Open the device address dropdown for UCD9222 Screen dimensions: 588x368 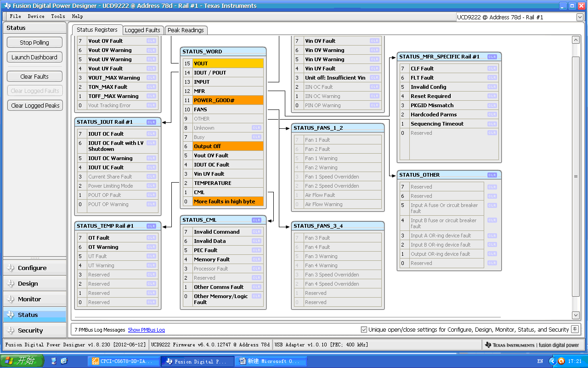tap(579, 17)
